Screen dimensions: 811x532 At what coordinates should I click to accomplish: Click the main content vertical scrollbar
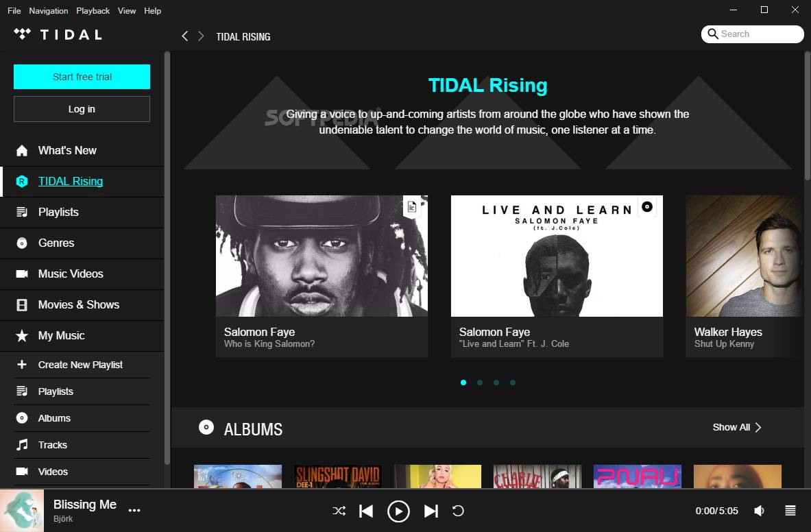[808, 117]
